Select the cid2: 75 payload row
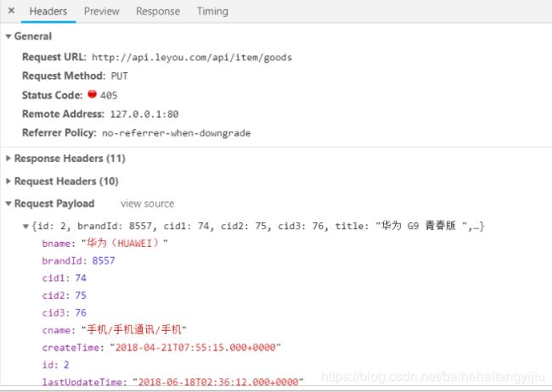 tap(64, 295)
